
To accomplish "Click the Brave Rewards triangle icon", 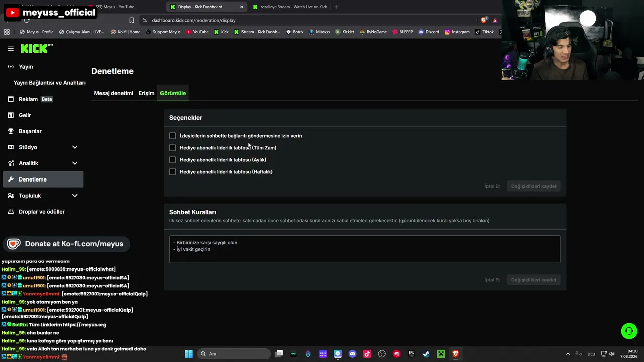I will 495,20.
